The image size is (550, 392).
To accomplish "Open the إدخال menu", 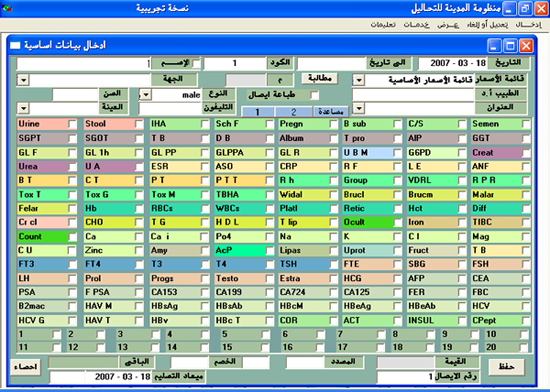I will pos(528,25).
